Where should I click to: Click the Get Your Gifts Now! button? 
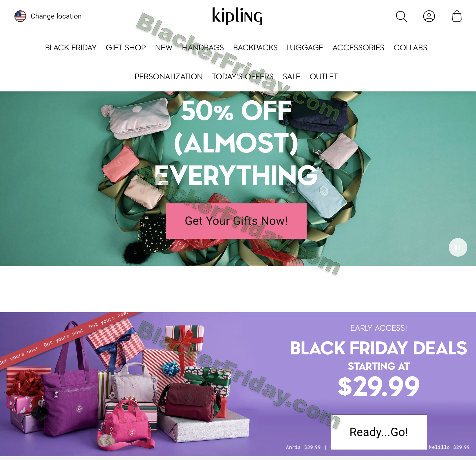coord(236,221)
